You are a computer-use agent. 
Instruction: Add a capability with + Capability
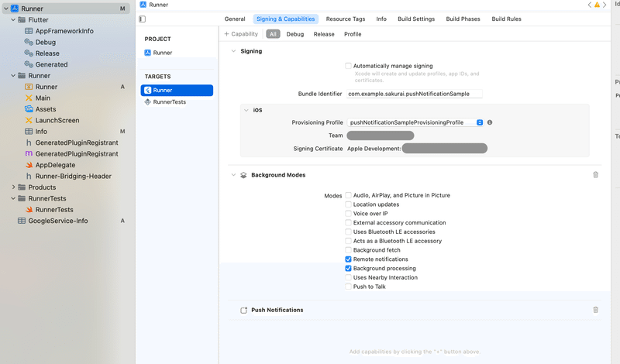tap(241, 34)
